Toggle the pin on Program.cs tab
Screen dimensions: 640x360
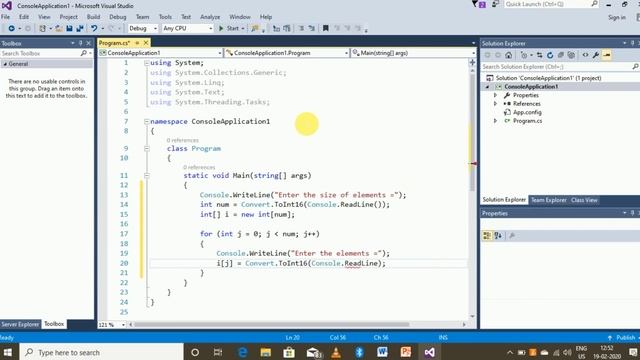[x=137, y=42]
